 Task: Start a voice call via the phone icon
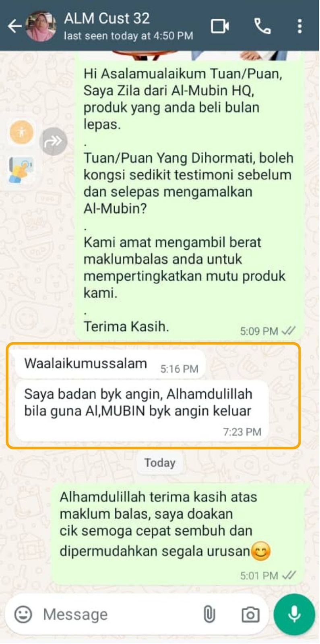click(x=262, y=27)
